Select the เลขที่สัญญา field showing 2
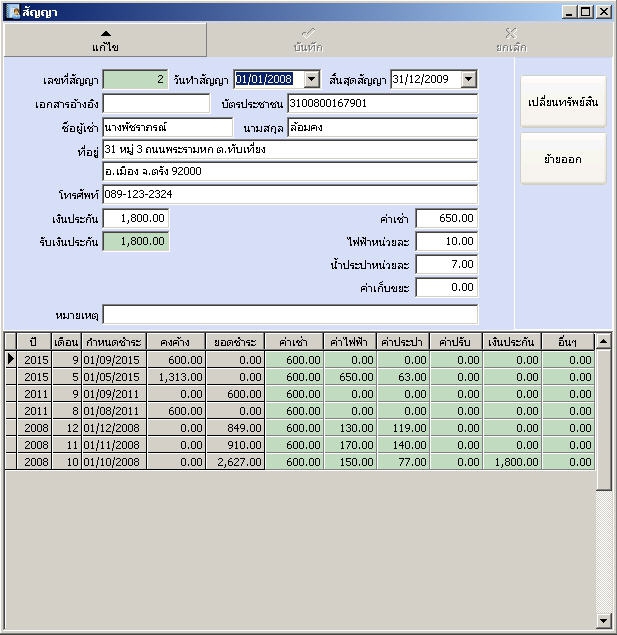This screenshot has height=635, width=617. pos(135,79)
